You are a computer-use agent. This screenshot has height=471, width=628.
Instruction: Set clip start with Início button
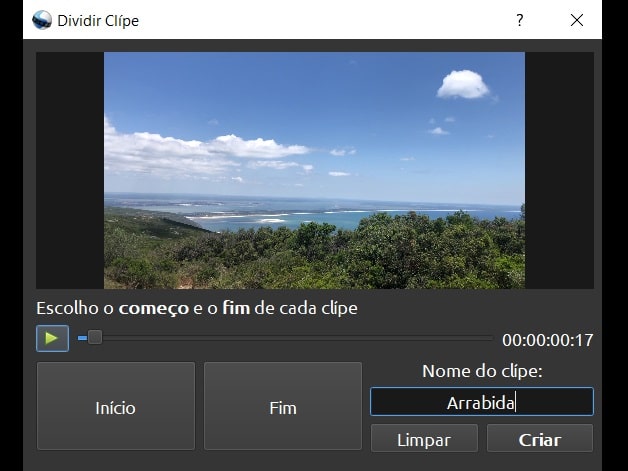(x=115, y=407)
